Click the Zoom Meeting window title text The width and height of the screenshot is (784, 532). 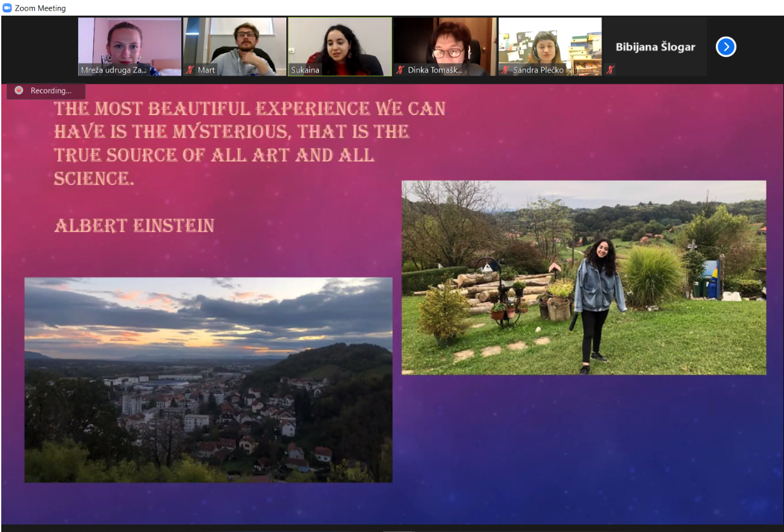(x=40, y=8)
